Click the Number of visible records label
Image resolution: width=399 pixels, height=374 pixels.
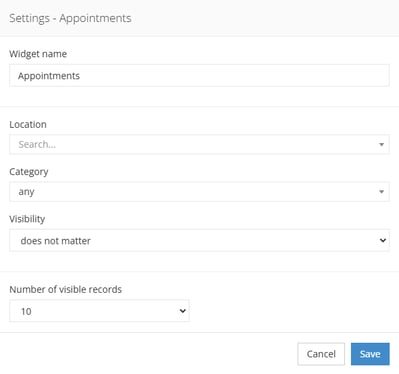pyautogui.click(x=66, y=289)
